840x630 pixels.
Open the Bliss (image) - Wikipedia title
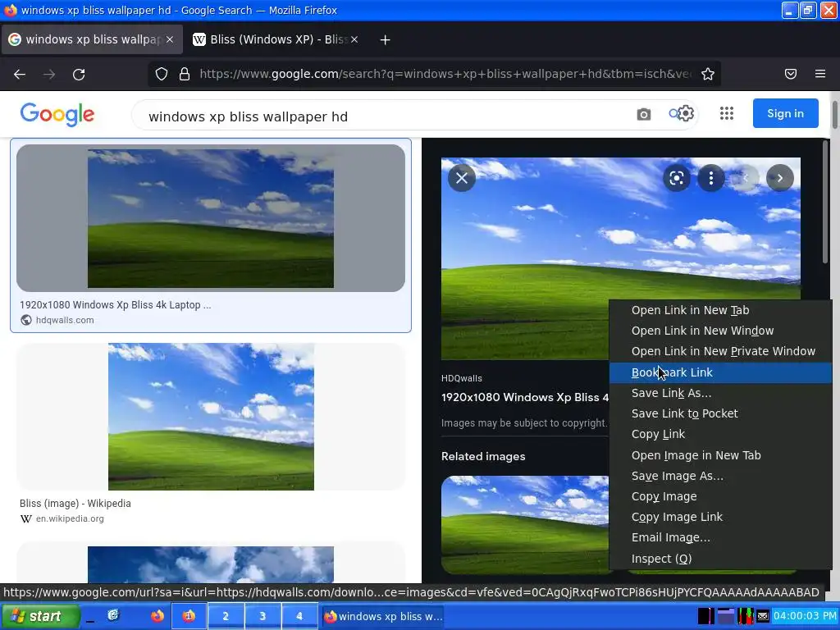75,504
